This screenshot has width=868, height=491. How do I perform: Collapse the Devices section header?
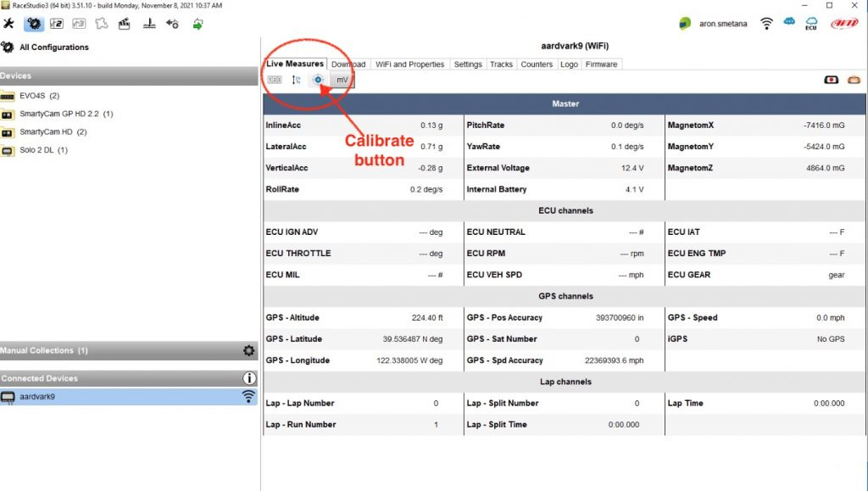click(x=129, y=75)
